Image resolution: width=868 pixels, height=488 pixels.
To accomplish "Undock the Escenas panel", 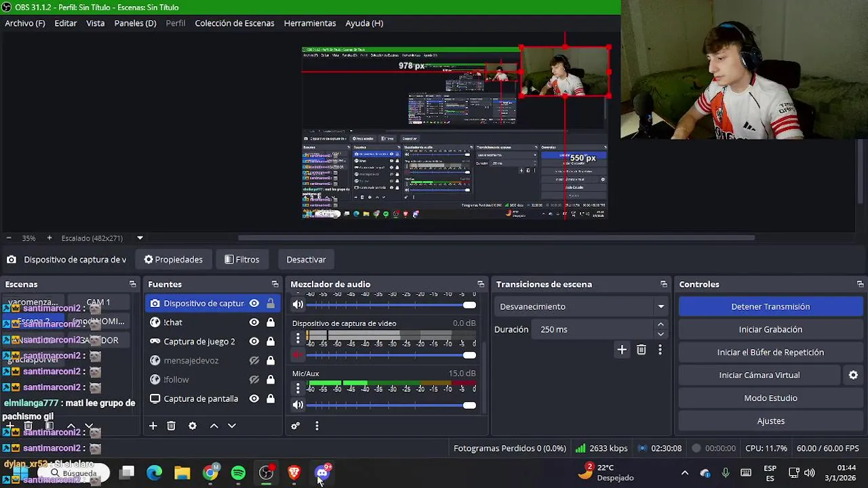I will (132, 284).
